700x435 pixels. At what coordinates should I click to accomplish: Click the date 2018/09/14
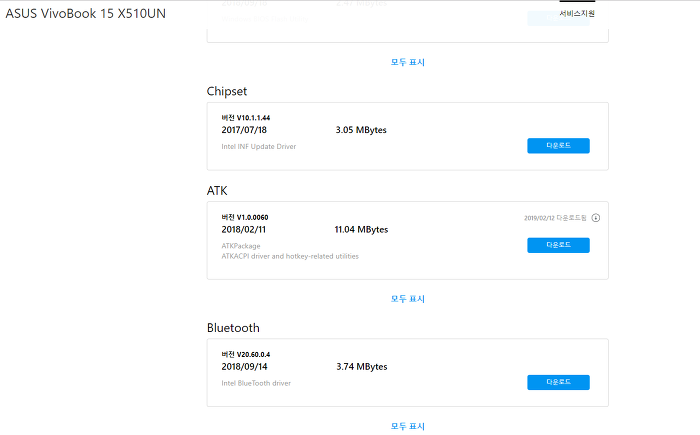pyautogui.click(x=244, y=367)
